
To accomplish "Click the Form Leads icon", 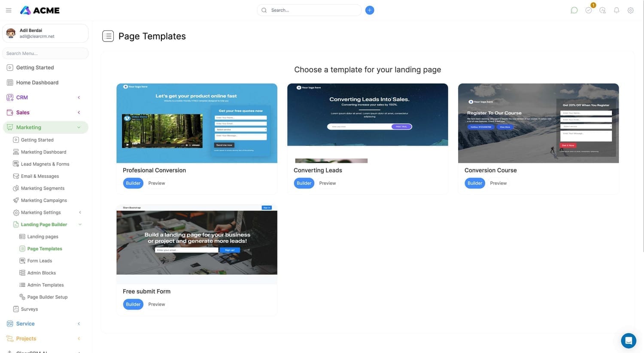I will coord(22,261).
